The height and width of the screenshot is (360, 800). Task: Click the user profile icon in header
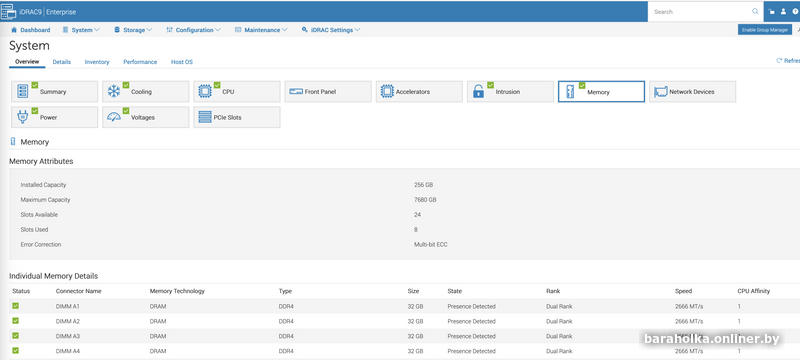click(783, 11)
